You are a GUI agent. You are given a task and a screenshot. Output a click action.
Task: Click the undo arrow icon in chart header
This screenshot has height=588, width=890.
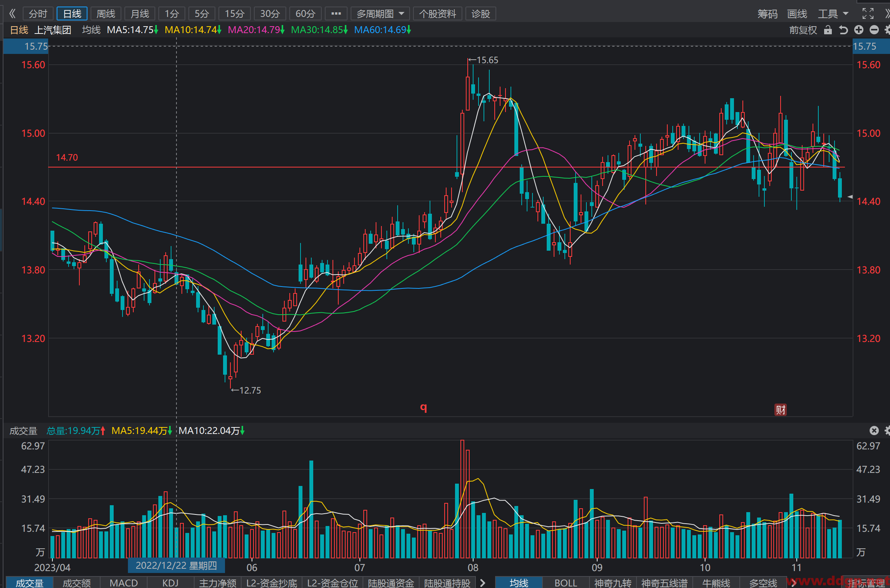click(x=843, y=30)
